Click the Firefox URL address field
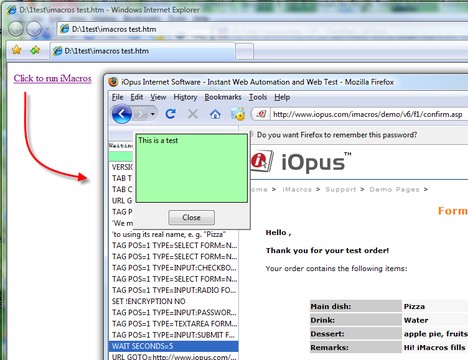This screenshot has height=360, width=468. click(x=368, y=114)
